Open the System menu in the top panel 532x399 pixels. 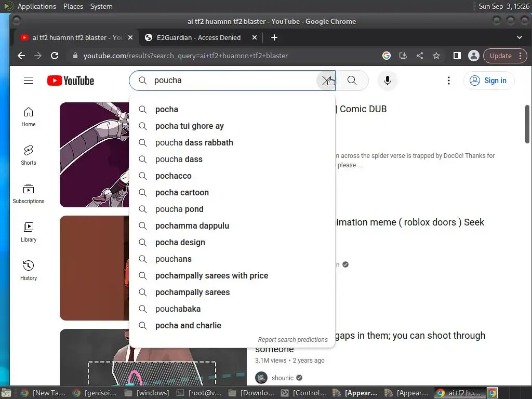[x=101, y=6]
